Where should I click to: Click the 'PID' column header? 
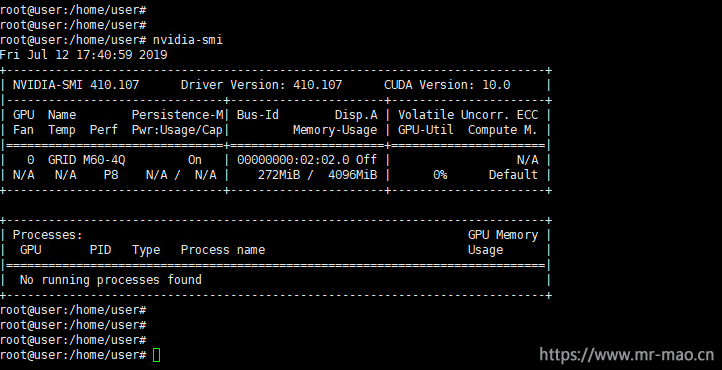tap(100, 250)
